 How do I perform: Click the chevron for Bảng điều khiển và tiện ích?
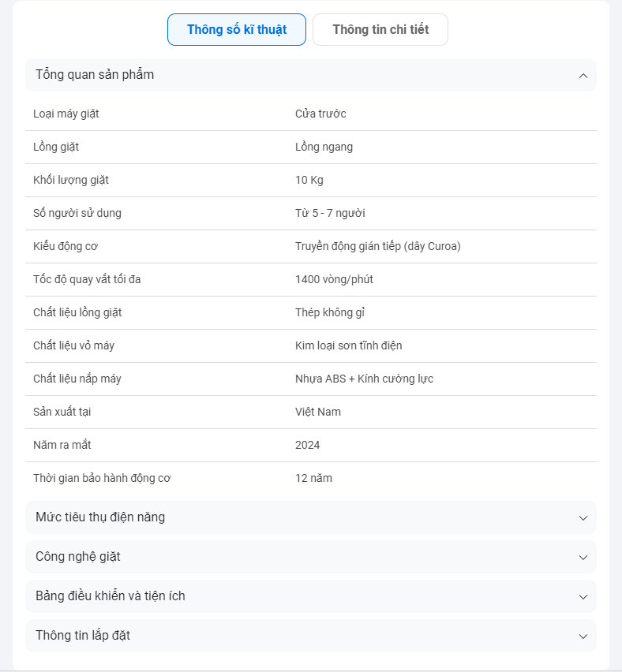coord(583,597)
